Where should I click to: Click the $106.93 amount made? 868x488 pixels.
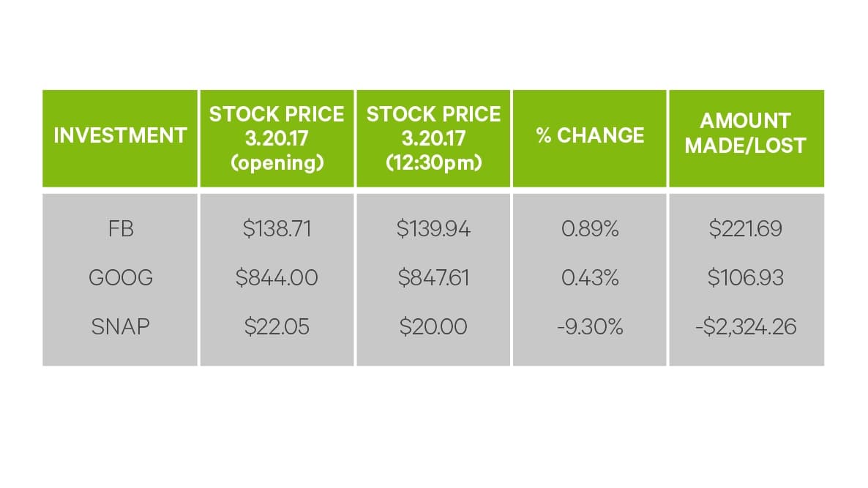coord(746,278)
